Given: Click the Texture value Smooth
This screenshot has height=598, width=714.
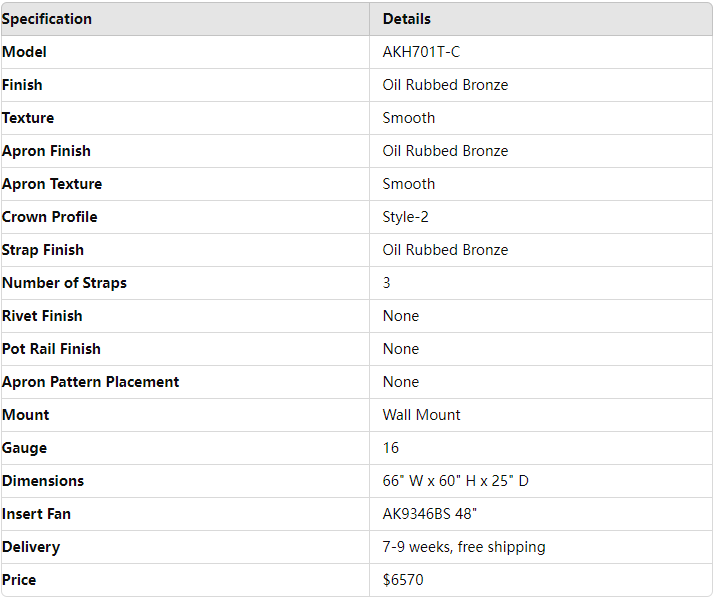Looking at the screenshot, I should tap(409, 118).
